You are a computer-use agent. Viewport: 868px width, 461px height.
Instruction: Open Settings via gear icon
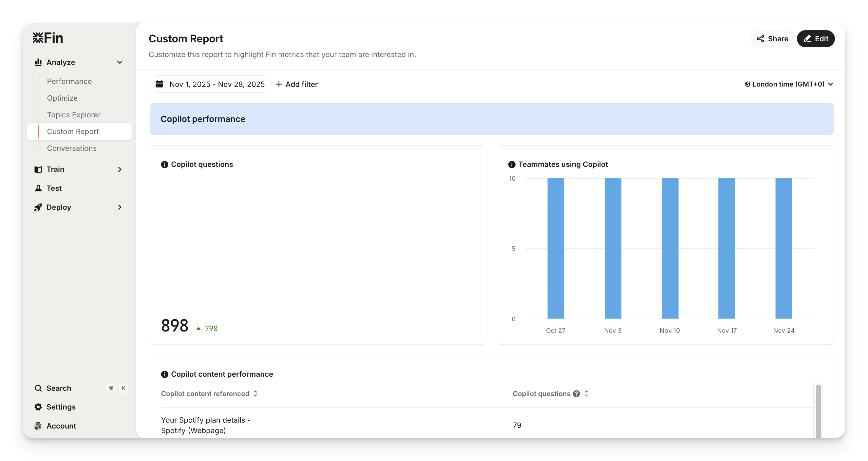[38, 407]
